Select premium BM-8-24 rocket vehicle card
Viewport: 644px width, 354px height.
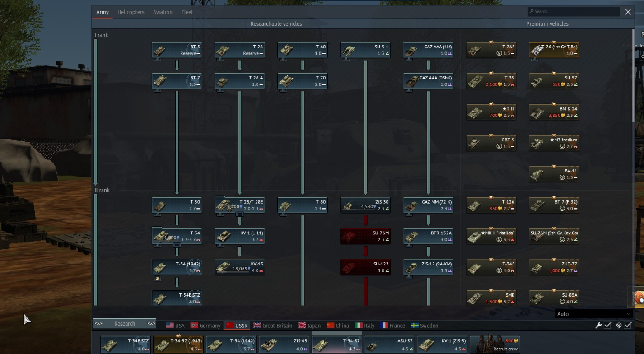tap(554, 112)
